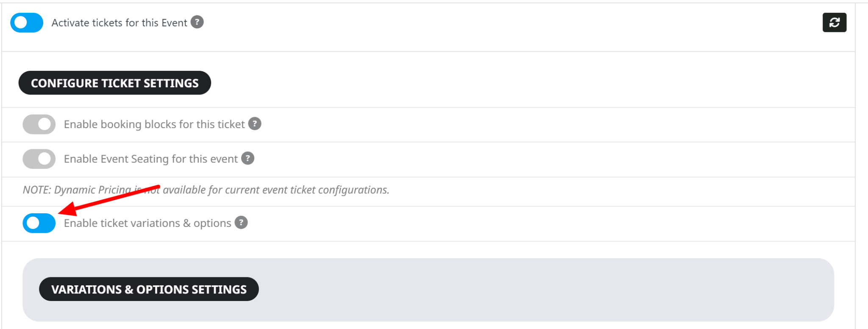
Task: Disable ticket variations and options
Action: 39,223
